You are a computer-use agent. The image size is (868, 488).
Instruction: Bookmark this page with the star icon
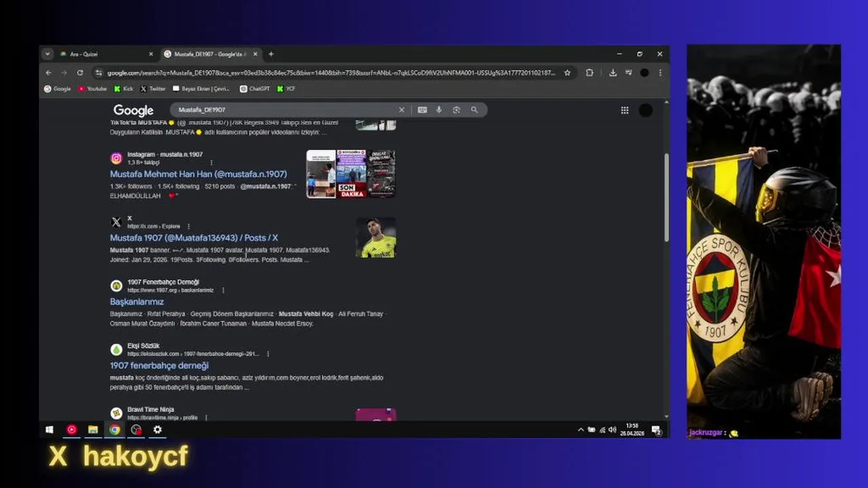pos(568,73)
